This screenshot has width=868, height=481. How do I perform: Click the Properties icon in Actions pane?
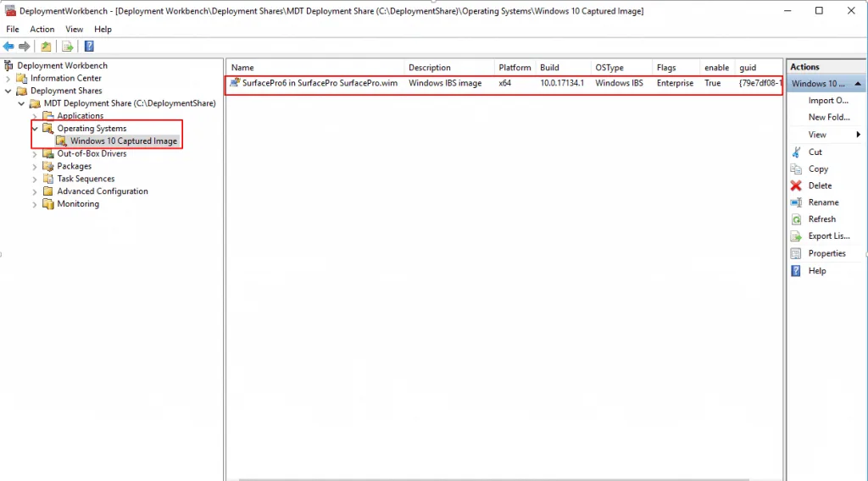pyautogui.click(x=796, y=253)
